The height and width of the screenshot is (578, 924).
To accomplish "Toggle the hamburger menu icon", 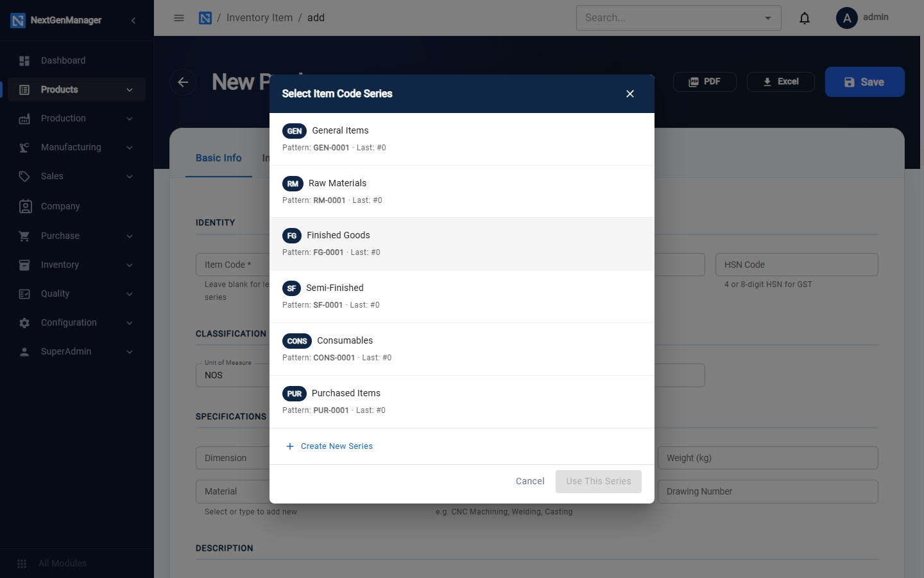I will (179, 18).
